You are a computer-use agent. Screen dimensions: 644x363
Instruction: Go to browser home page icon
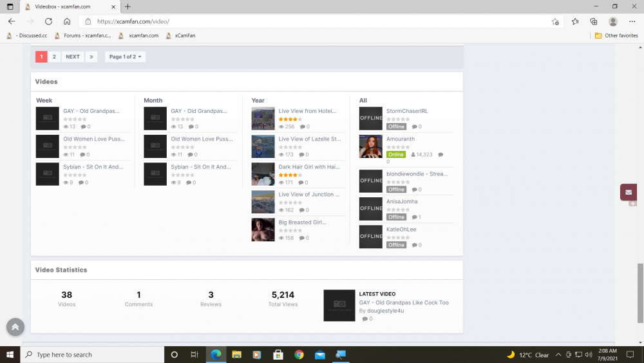click(x=67, y=21)
